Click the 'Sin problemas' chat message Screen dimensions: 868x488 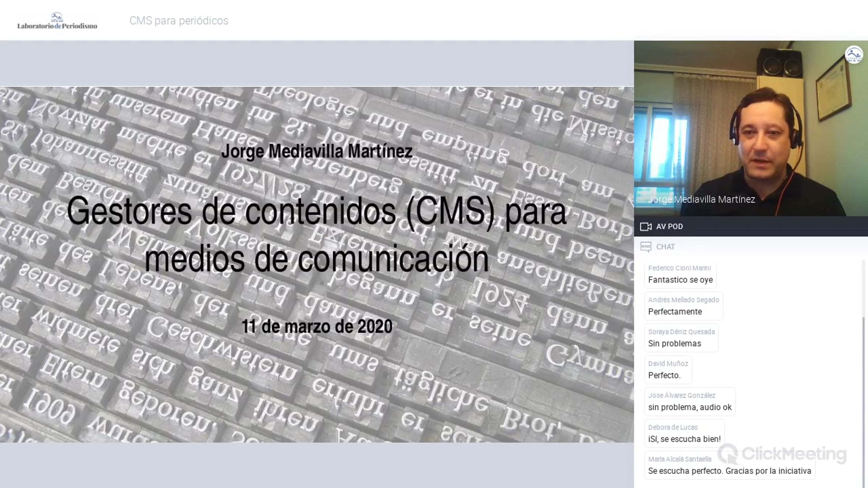[x=675, y=343]
